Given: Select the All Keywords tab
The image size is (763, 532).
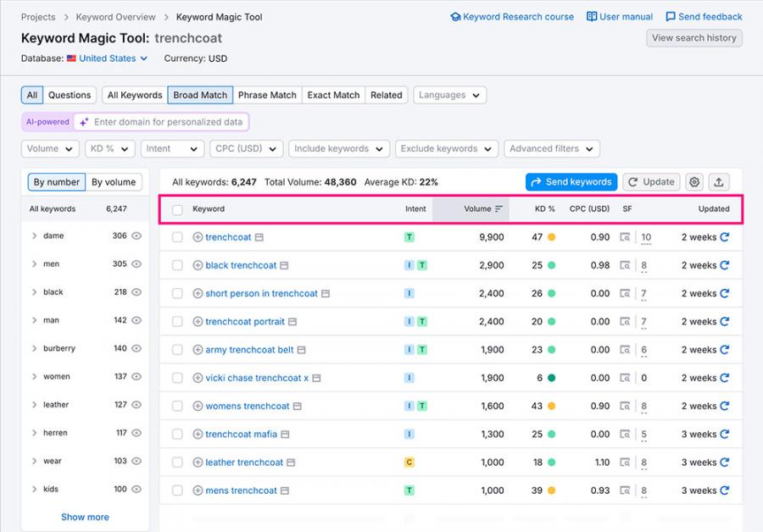Looking at the screenshot, I should click(135, 96).
